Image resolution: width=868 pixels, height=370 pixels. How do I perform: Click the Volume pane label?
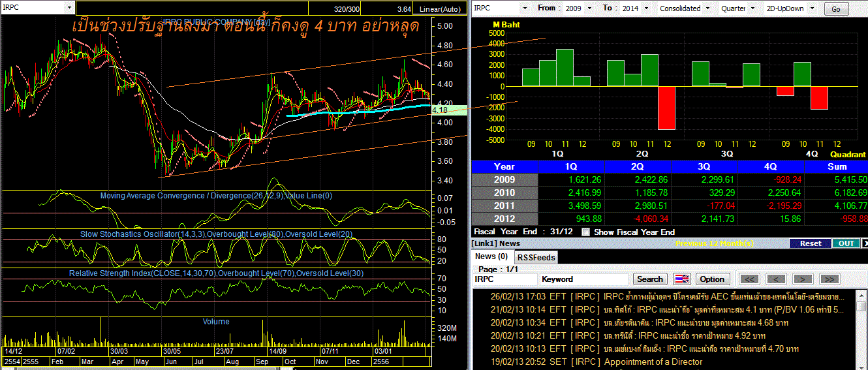216,321
